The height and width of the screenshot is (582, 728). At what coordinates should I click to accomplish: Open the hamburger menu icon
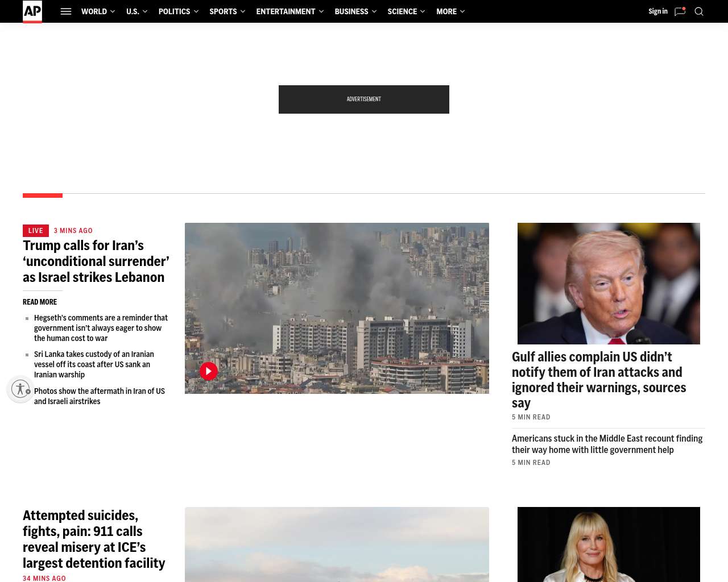coord(66,11)
